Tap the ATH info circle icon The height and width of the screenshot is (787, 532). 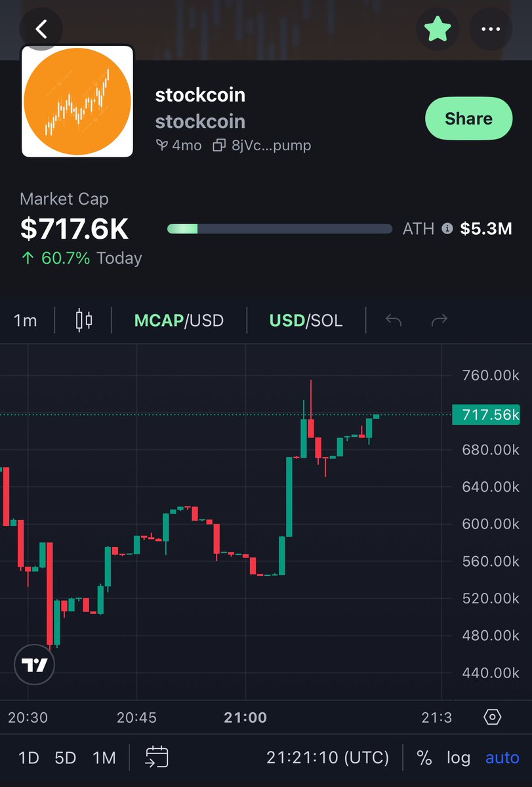click(x=447, y=228)
